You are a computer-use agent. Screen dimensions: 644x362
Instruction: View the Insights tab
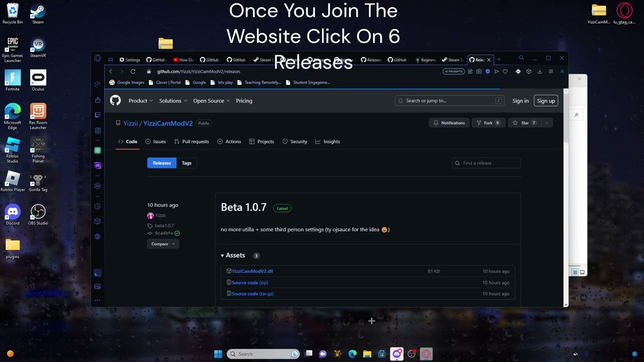[x=328, y=141]
